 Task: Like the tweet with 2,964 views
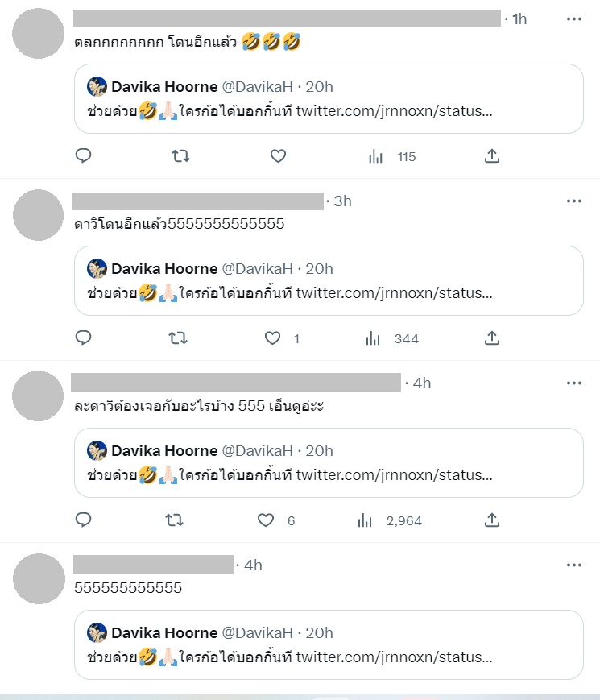[x=266, y=520]
